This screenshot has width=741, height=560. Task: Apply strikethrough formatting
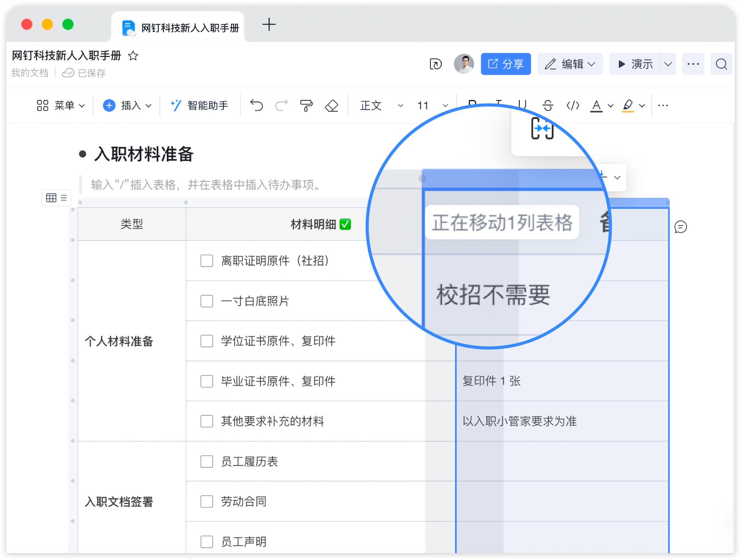click(547, 106)
